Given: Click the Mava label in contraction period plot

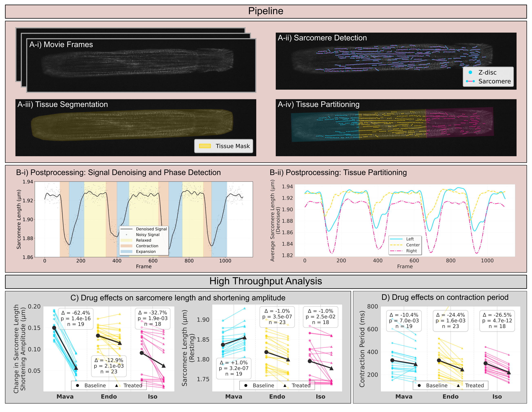Looking at the screenshot, I should pyautogui.click(x=404, y=397).
